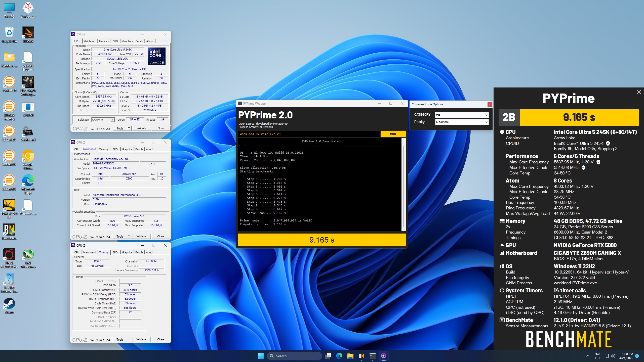
Task: Open the Dashboard SSD shortcut
Action: coord(28,133)
